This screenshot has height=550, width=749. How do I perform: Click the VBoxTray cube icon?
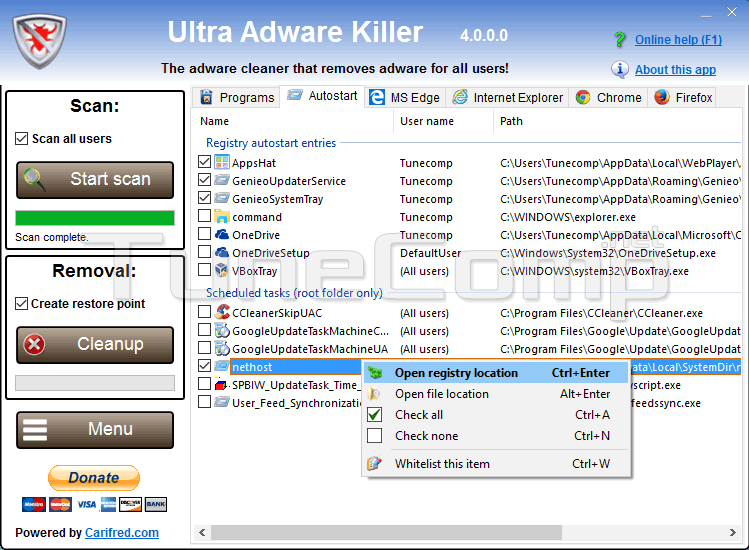click(222, 270)
